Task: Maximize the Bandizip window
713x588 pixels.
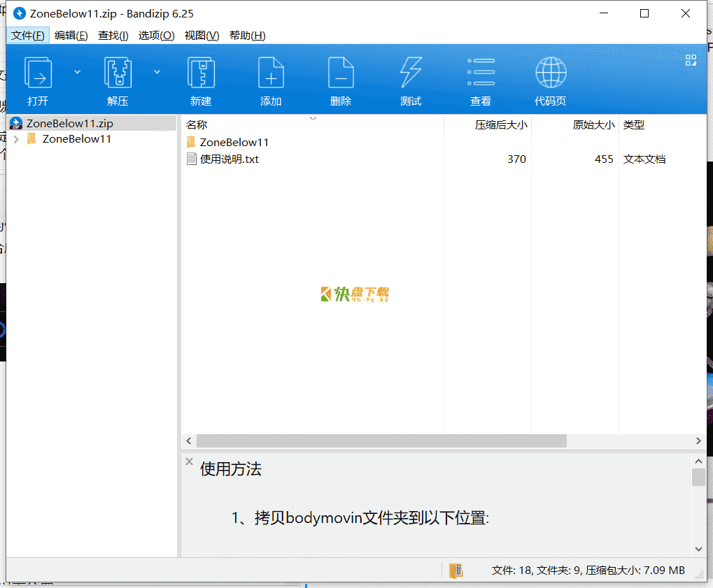Action: (x=644, y=13)
